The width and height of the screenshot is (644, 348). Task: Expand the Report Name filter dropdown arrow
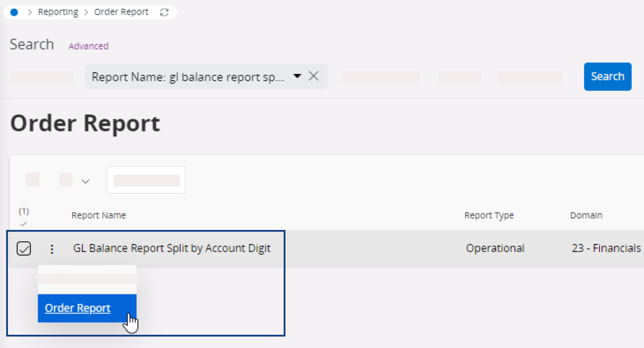click(x=297, y=76)
